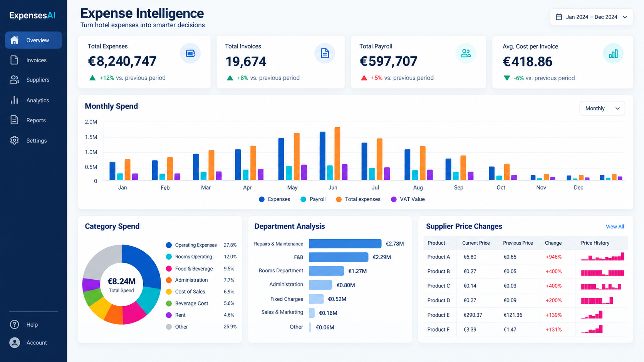644x362 pixels.
Task: Click the Account avatar icon
Action: point(14,343)
